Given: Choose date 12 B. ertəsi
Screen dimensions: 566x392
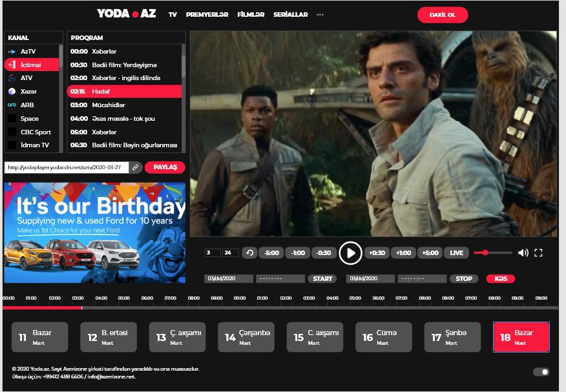Looking at the screenshot, I should (x=109, y=337).
